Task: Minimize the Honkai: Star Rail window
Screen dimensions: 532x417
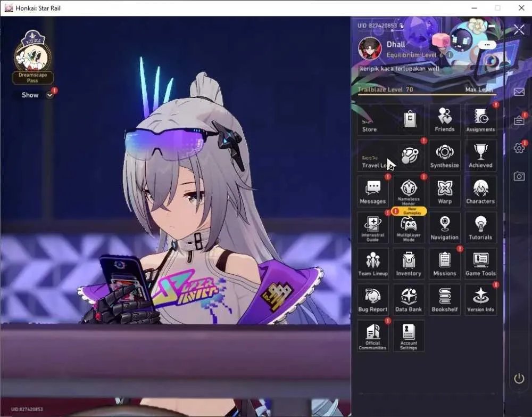Action: tap(475, 8)
